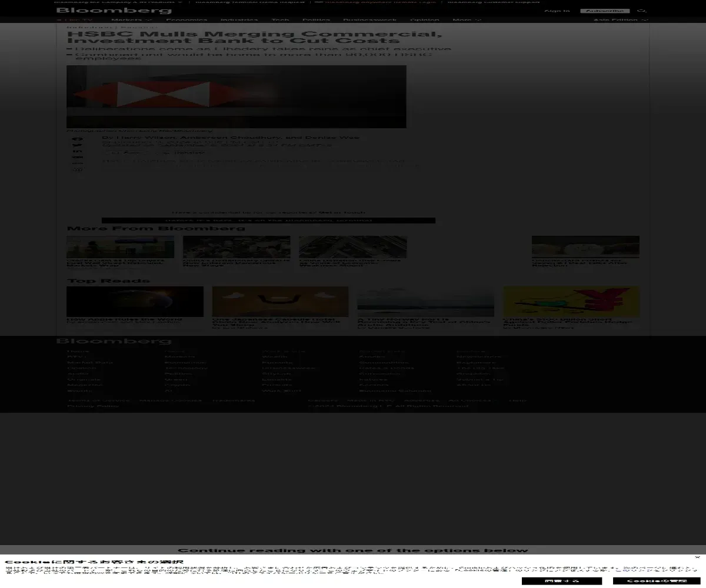Click the Subscribe button

point(605,11)
